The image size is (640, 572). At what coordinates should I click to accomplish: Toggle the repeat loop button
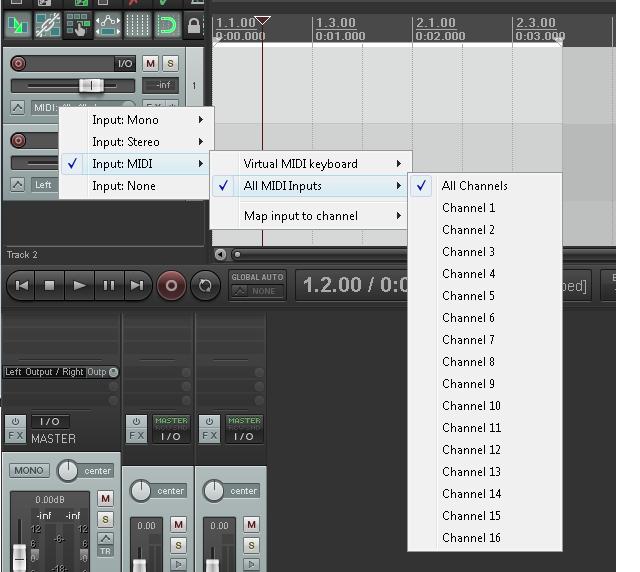click(205, 285)
